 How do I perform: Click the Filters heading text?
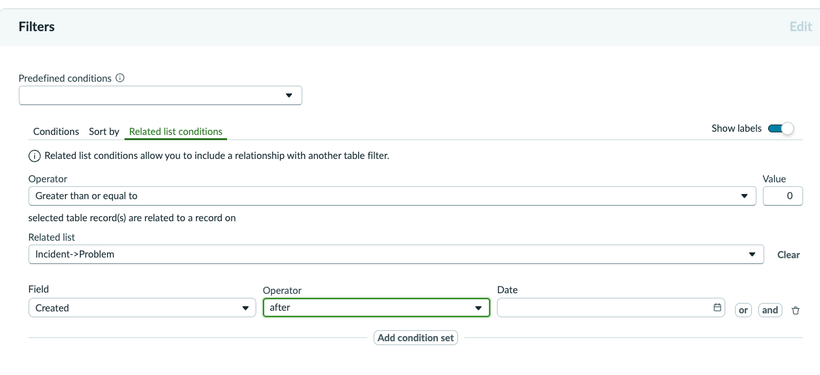37,27
